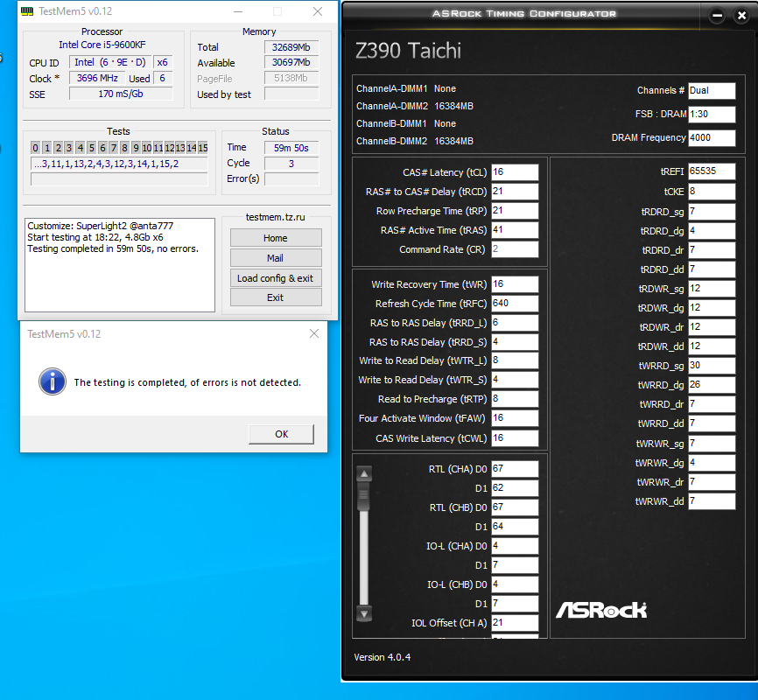Click Load config & exit button

tap(276, 278)
